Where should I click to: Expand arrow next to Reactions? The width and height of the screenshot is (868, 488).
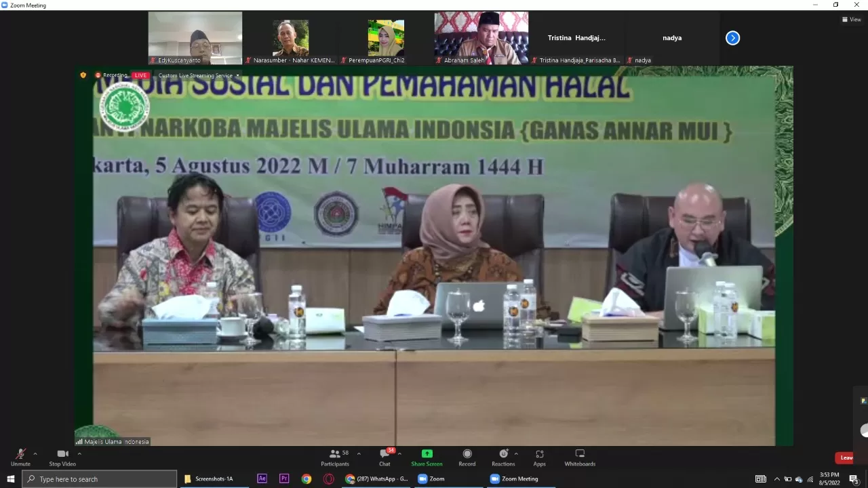point(516,454)
